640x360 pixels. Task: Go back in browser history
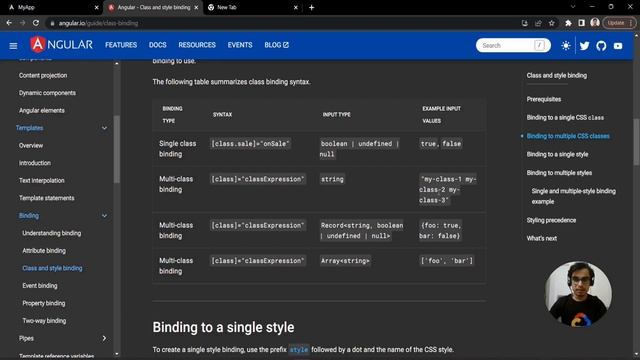tap(9, 23)
